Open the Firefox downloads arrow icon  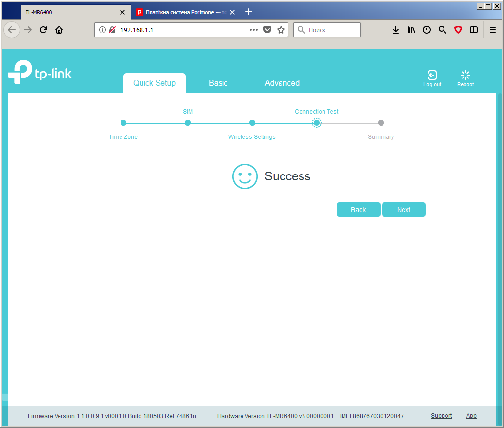(x=396, y=30)
